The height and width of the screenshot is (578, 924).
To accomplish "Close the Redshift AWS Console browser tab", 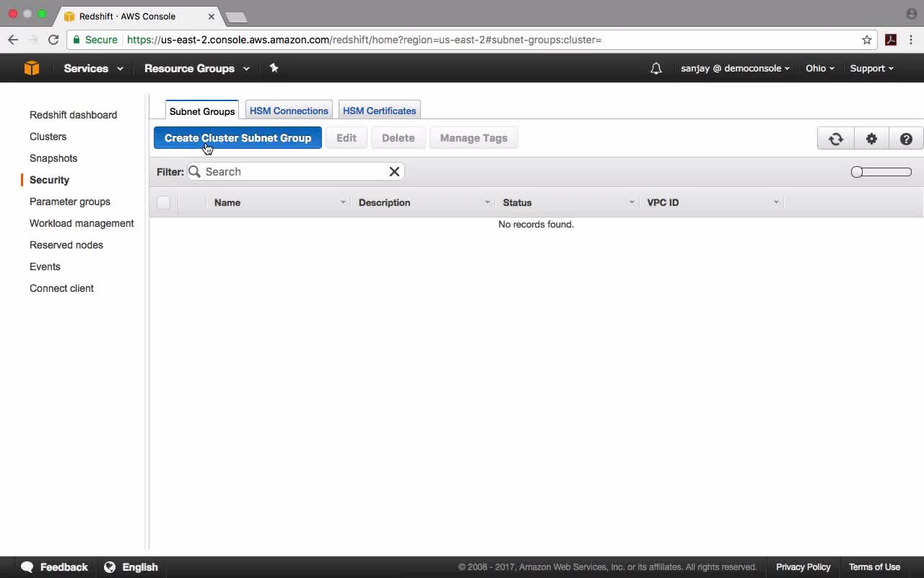I will point(210,16).
